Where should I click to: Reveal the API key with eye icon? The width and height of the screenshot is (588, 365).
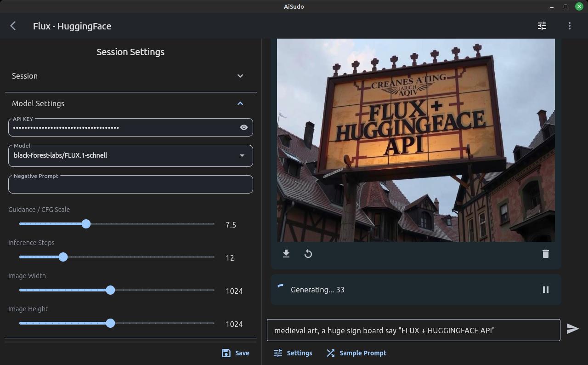pyautogui.click(x=244, y=127)
